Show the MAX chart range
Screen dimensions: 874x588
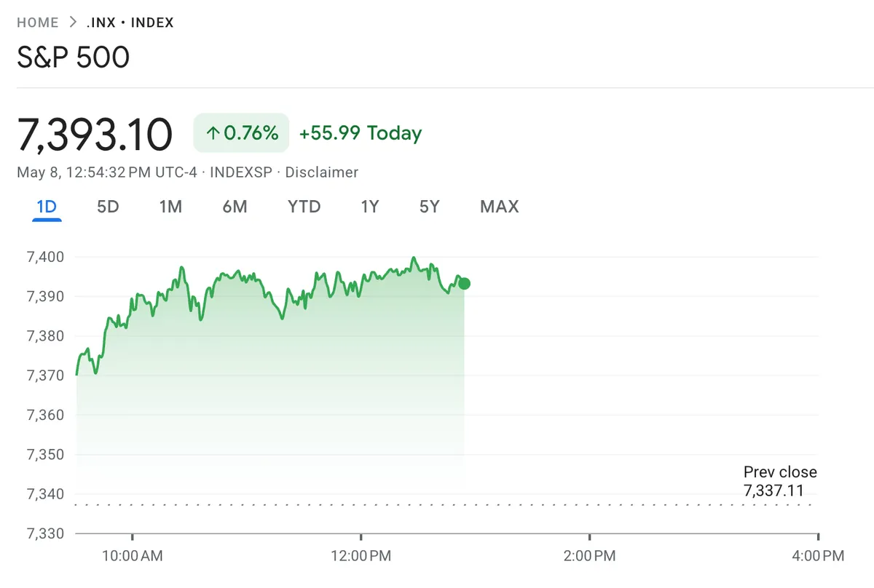500,207
